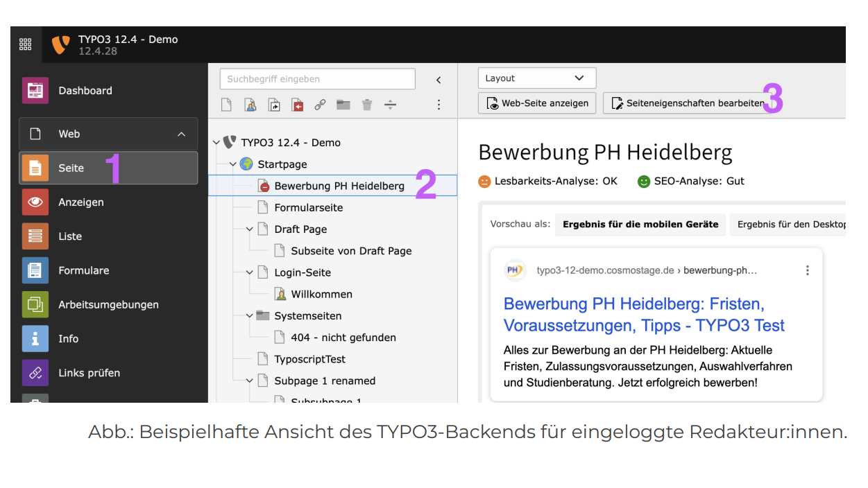
Task: Click the Links prüfen module icon
Action: (35, 373)
